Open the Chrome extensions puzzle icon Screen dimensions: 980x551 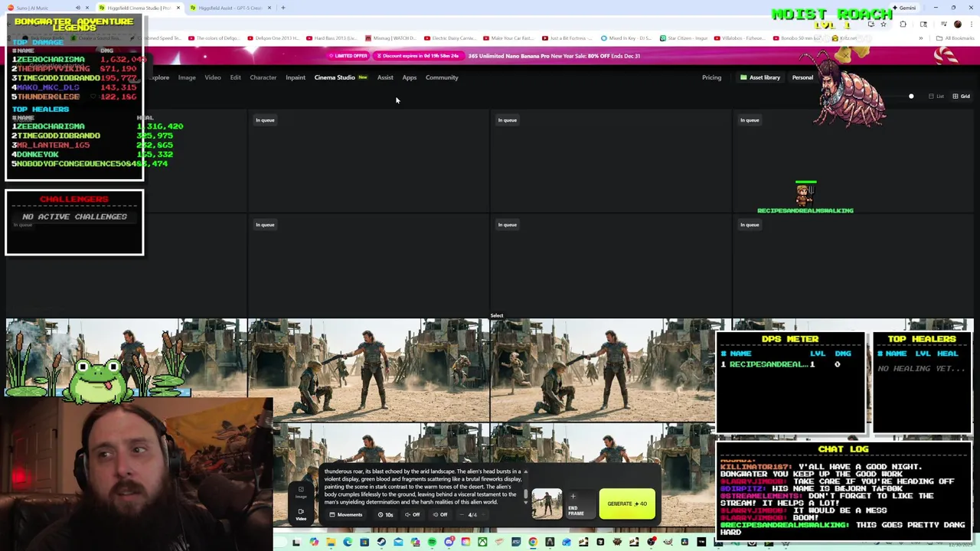click(903, 24)
